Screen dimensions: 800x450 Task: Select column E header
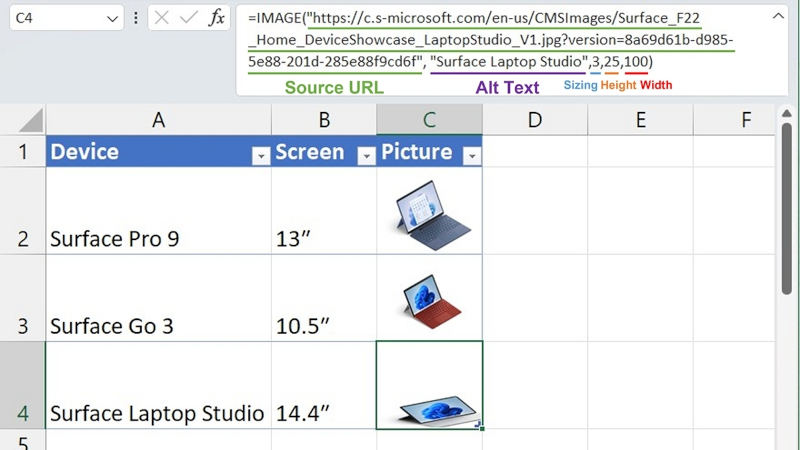641,120
